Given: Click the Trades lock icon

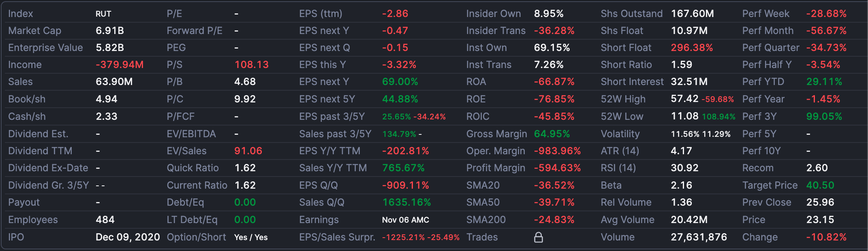Looking at the screenshot, I should pos(538,237).
